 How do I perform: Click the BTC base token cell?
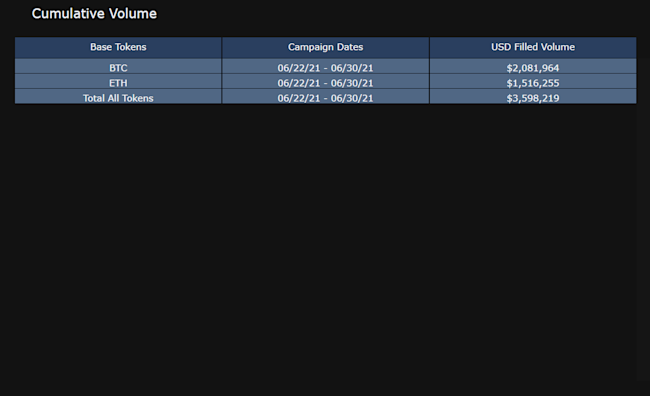point(118,68)
